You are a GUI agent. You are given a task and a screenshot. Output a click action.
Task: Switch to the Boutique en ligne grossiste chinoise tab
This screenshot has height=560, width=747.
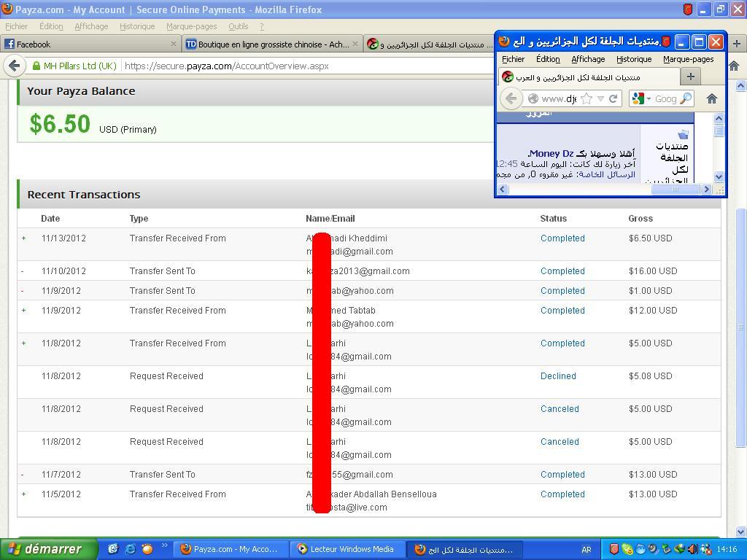click(x=273, y=44)
